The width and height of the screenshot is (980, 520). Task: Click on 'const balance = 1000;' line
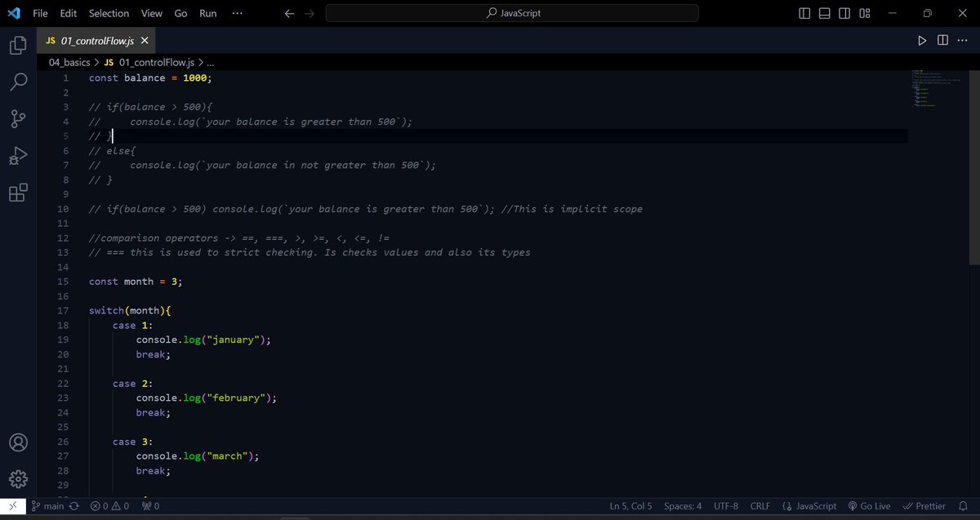click(x=150, y=78)
